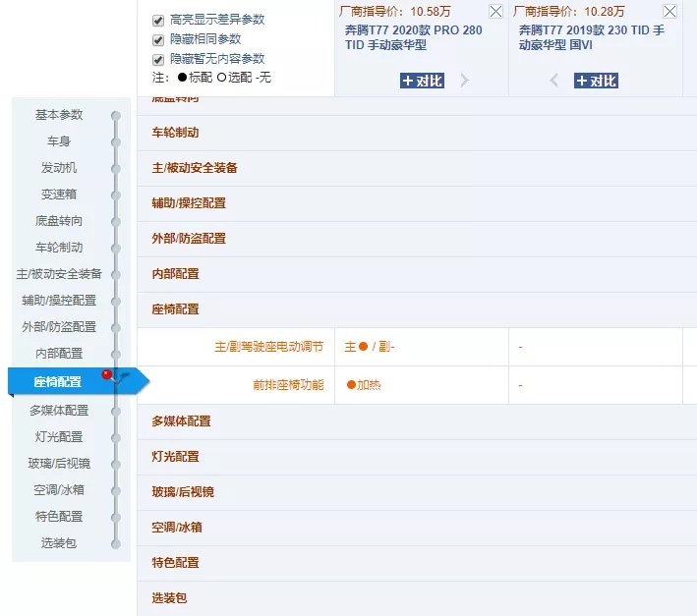Click the timeline dot next to 基本参数
Screen dimensions: 697x616
click(x=116, y=116)
